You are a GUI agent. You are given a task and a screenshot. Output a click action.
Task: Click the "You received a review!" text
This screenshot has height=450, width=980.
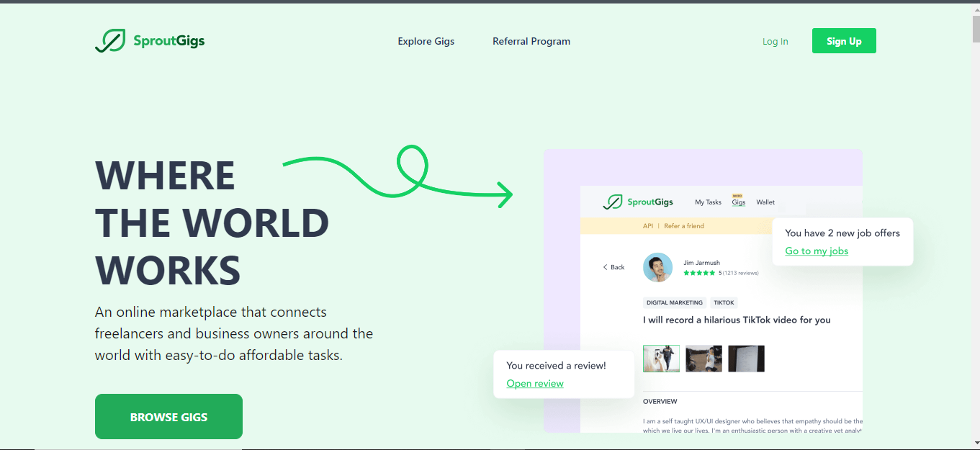557,366
